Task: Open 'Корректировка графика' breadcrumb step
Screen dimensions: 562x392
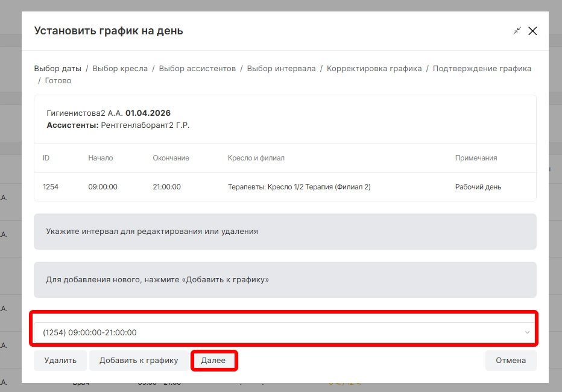Action: (374, 68)
